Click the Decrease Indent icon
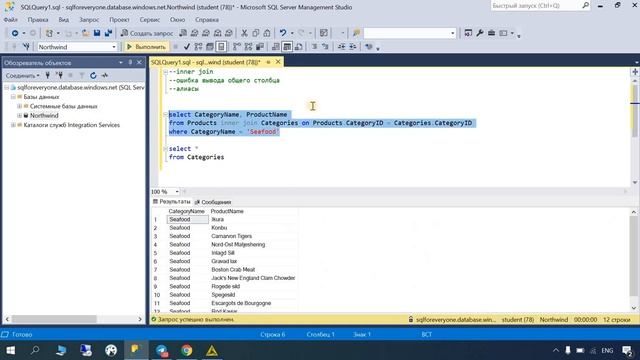The width and height of the screenshot is (640, 360). 341,47
